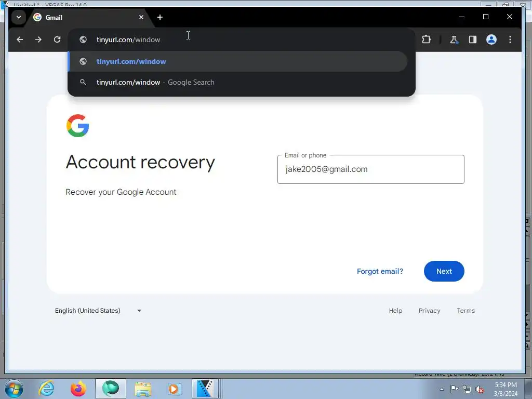
Task: Switch to VEGAS Pro taskbar icon
Action: tap(205, 389)
